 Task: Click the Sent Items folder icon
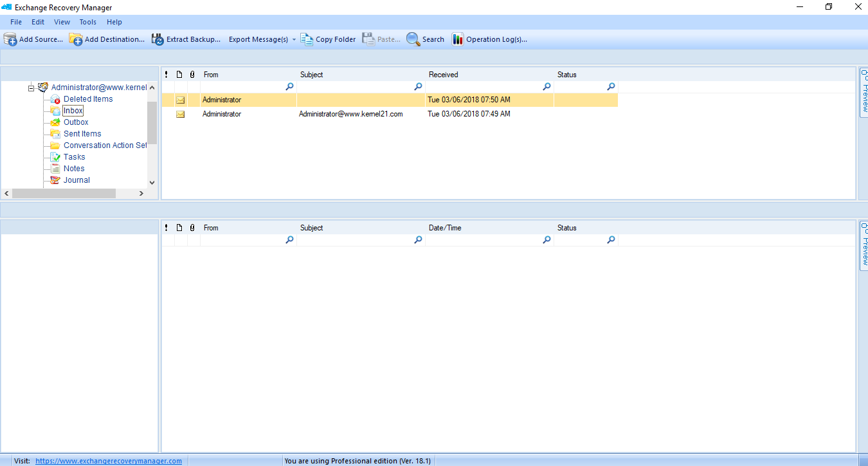pos(55,134)
